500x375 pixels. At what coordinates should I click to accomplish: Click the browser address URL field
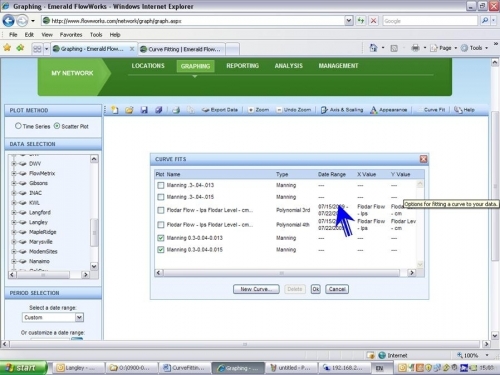(197, 21)
